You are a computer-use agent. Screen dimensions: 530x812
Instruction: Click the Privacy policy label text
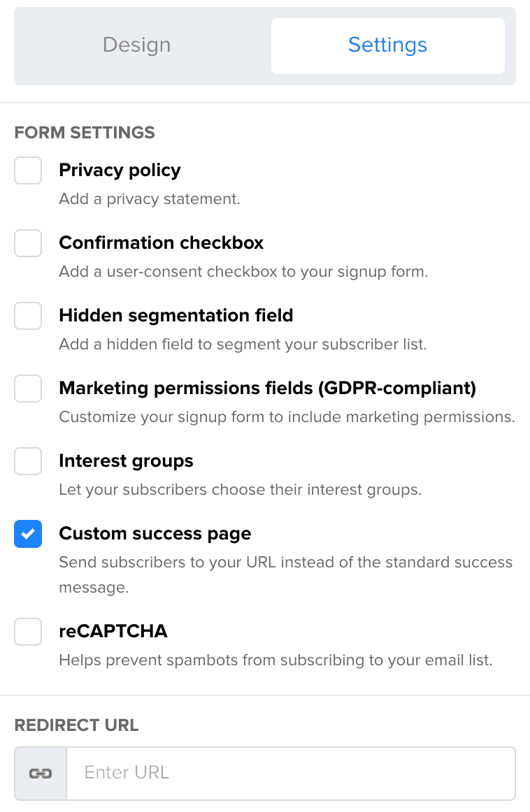click(120, 171)
